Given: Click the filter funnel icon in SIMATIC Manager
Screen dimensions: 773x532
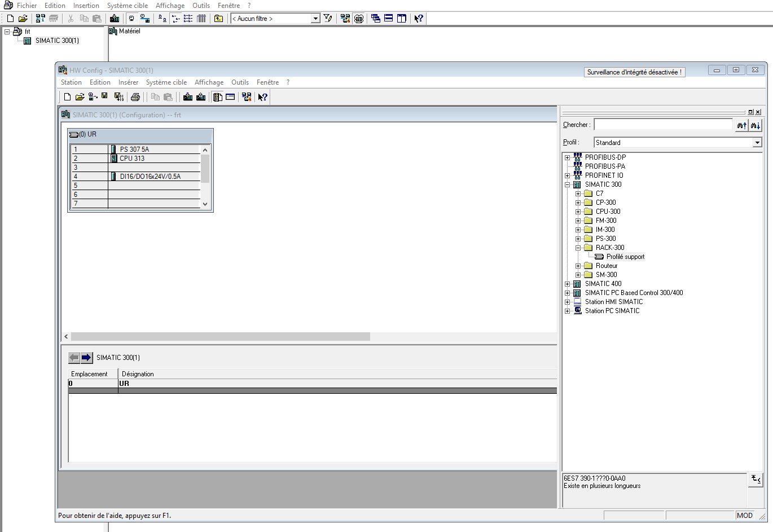Looking at the screenshot, I should (x=328, y=19).
